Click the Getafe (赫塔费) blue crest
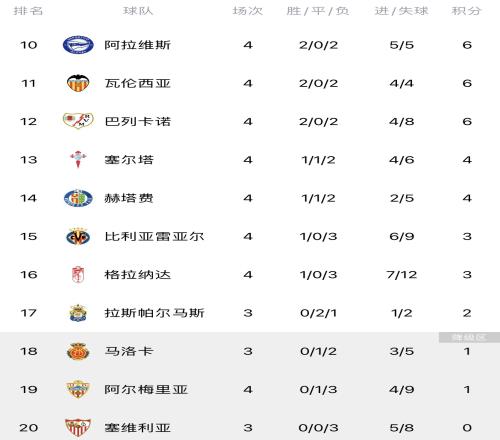 pos(78,198)
